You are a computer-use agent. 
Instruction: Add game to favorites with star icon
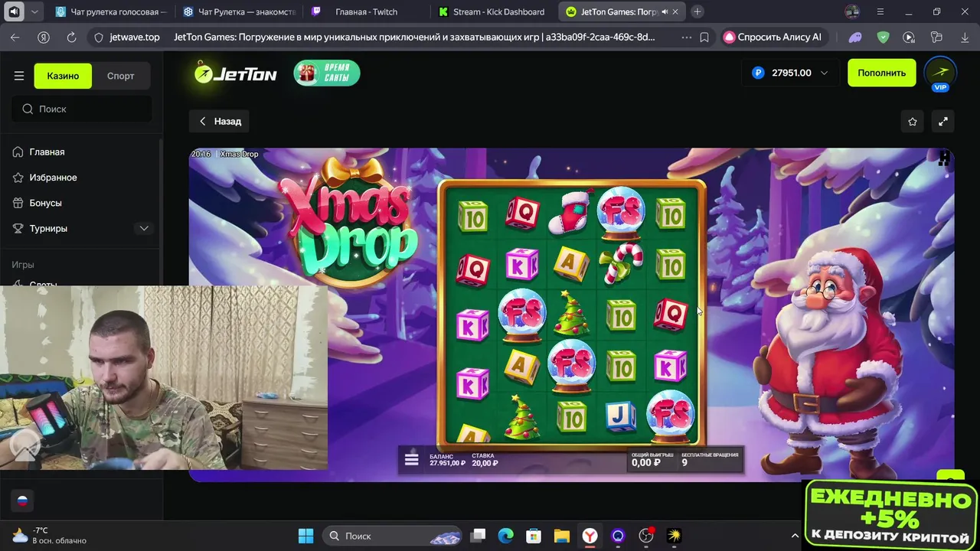coord(913,121)
